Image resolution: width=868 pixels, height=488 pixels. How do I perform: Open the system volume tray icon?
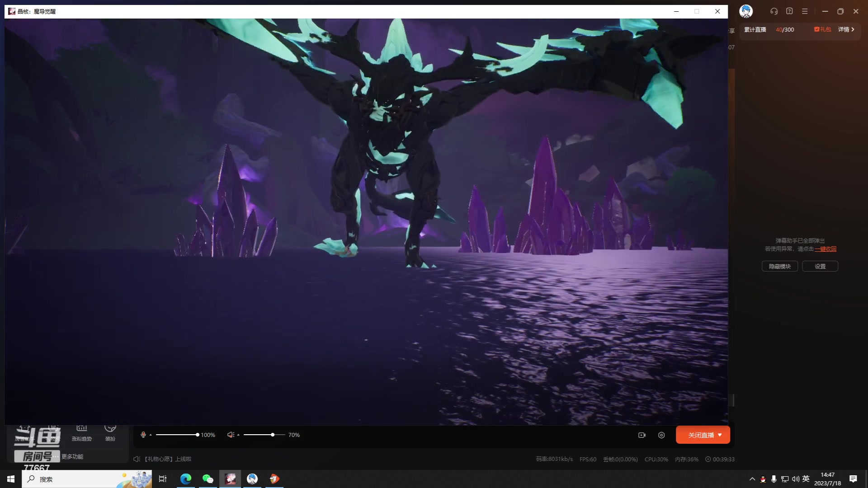tap(796, 479)
